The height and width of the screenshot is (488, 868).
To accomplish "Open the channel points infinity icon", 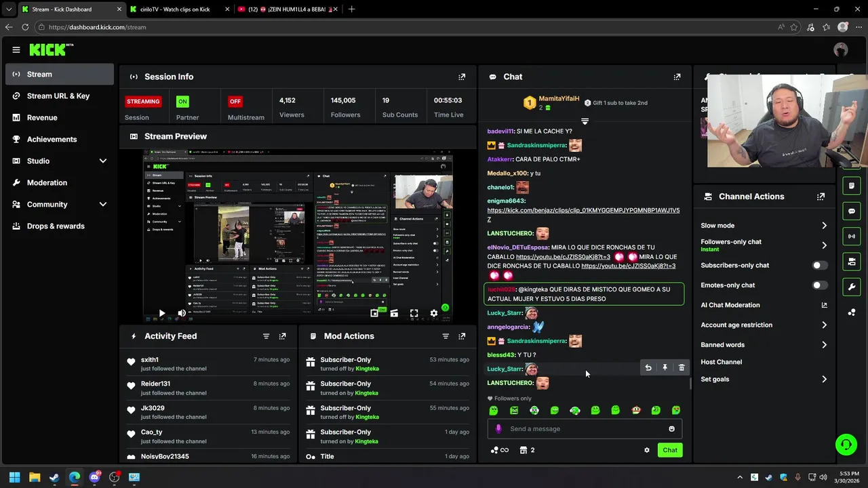I will click(x=500, y=450).
